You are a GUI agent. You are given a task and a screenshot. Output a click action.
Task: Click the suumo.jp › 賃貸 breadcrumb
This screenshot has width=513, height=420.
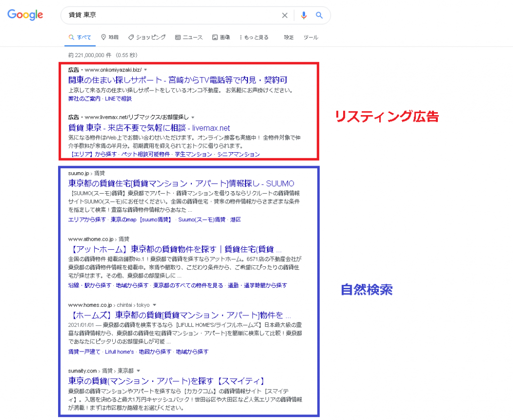(87, 173)
